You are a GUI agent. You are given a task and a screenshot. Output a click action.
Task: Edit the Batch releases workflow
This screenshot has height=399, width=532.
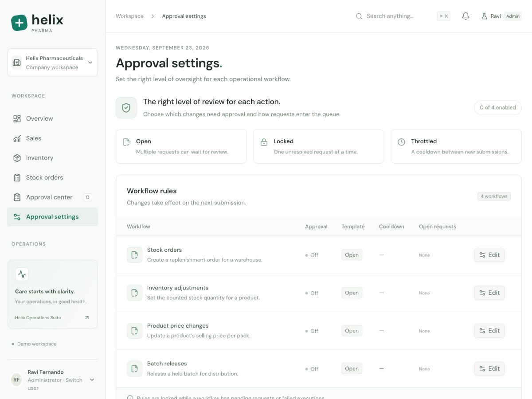489,368
